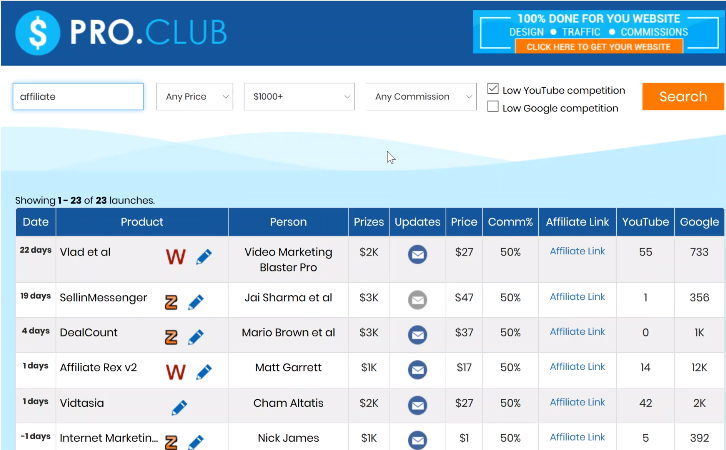Click edit pencil in Vlad et al row
Image resolution: width=726 pixels, height=450 pixels.
click(204, 256)
